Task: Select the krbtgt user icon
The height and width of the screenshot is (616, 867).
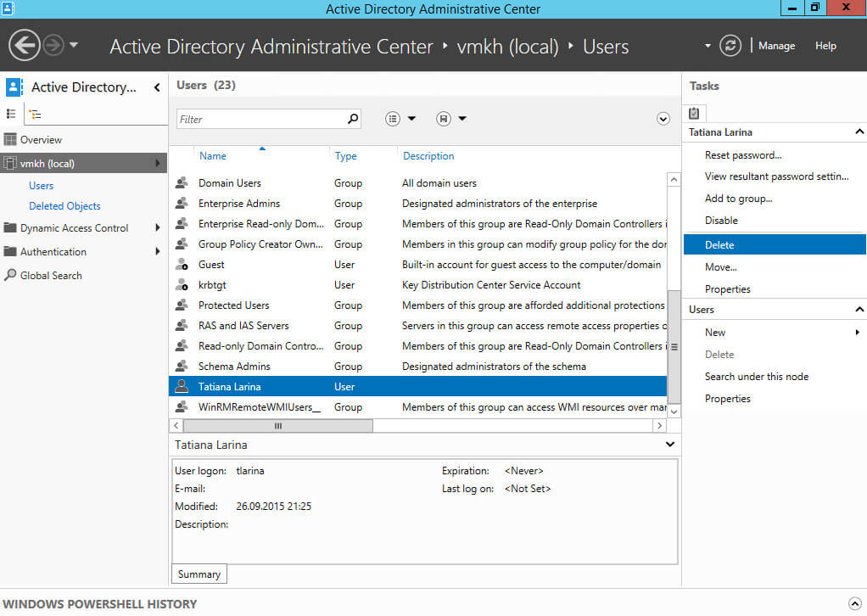Action: [x=182, y=285]
